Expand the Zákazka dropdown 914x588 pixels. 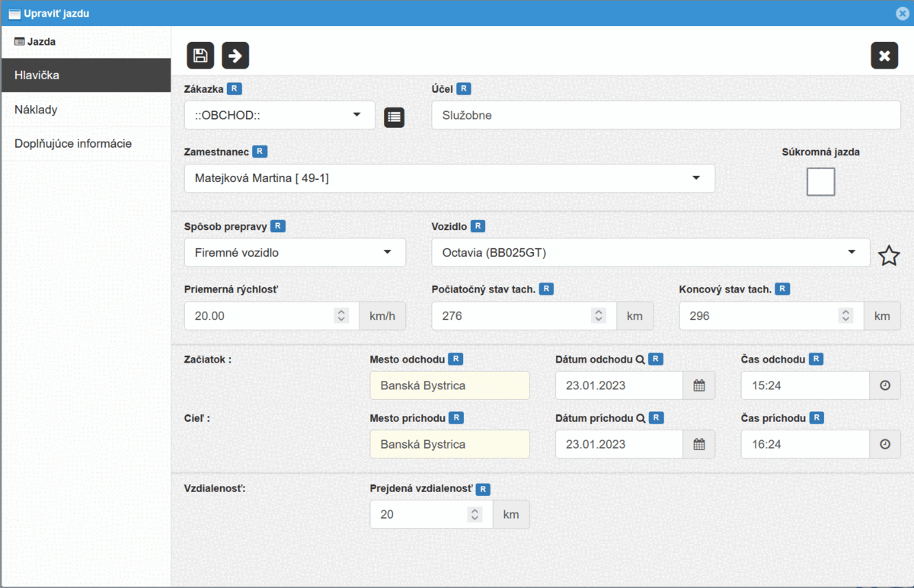click(x=280, y=115)
